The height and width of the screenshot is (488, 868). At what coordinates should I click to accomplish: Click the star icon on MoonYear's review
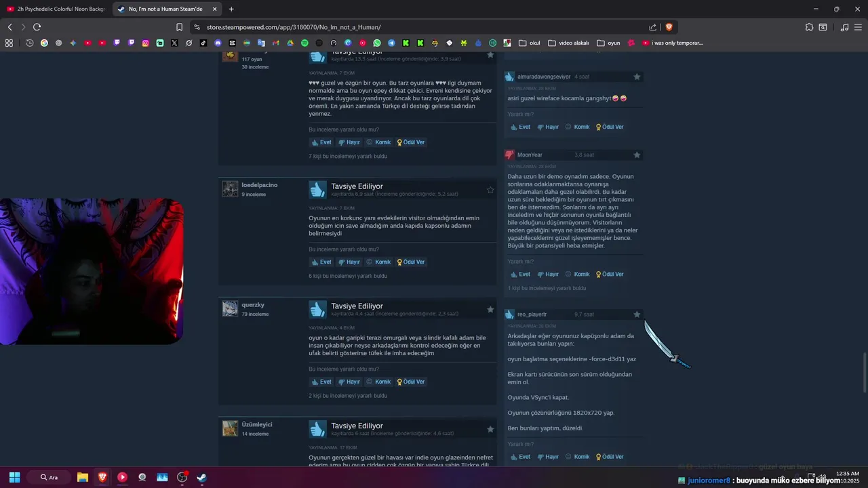tap(637, 155)
